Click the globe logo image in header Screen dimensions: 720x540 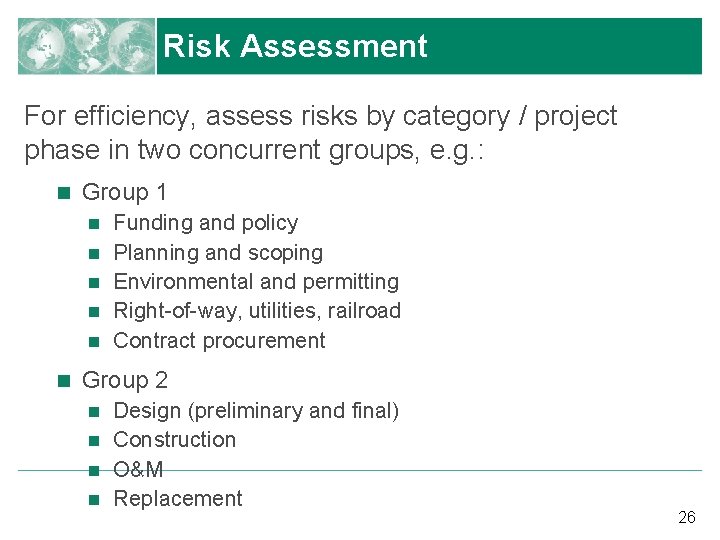point(87,46)
